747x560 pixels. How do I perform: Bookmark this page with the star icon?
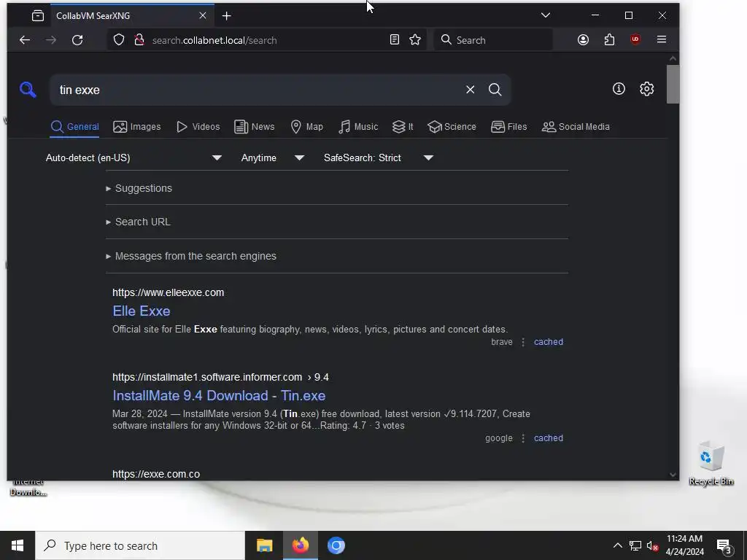(x=415, y=40)
